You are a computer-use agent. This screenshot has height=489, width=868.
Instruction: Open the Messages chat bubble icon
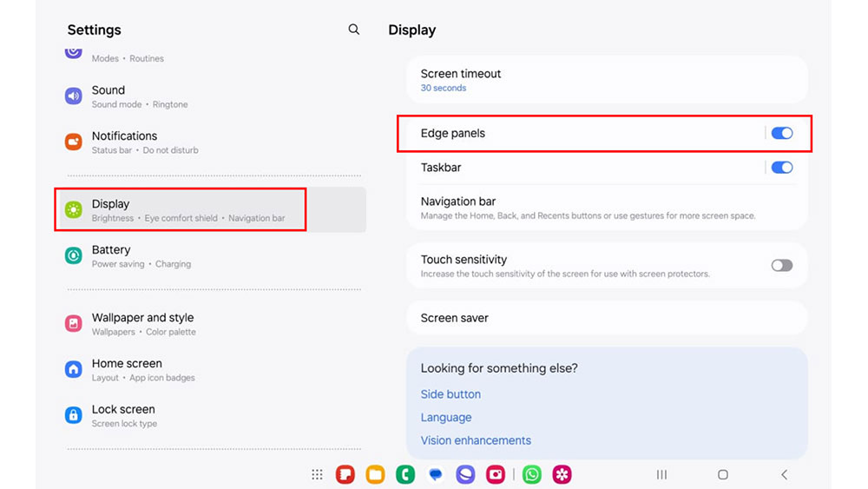coord(436,474)
